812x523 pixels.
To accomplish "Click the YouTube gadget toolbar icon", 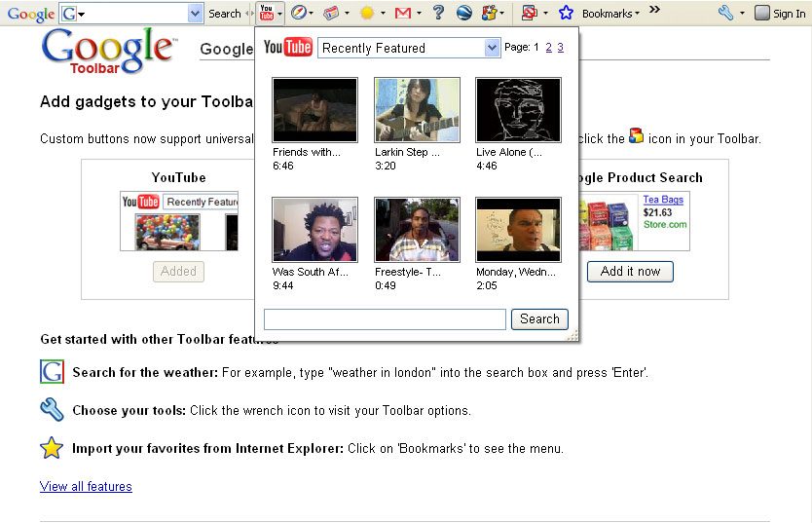I will (267, 13).
